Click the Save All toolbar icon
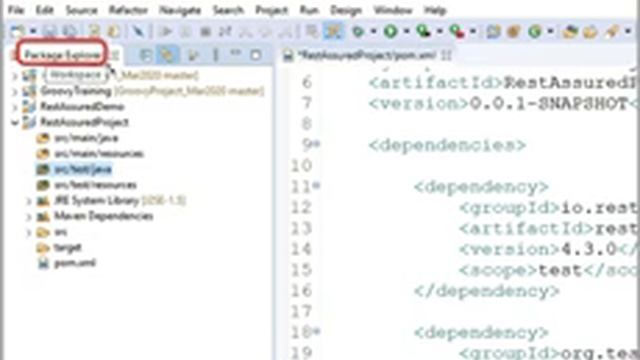 click(x=69, y=31)
